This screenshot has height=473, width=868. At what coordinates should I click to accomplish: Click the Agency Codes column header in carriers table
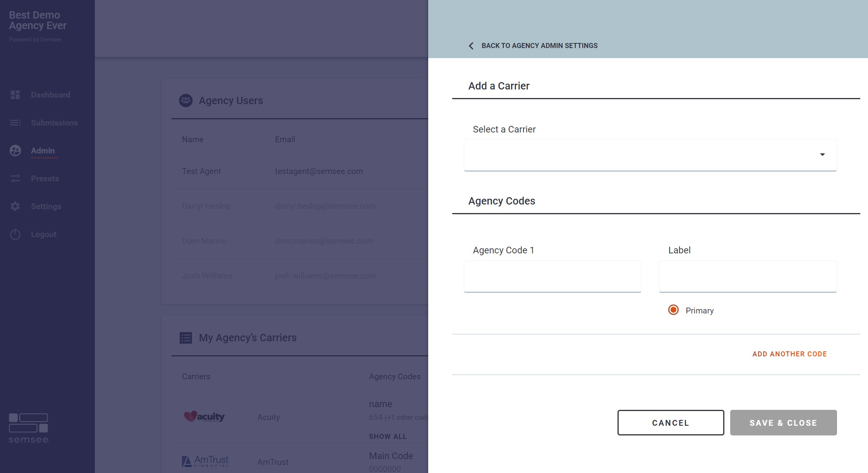click(395, 377)
